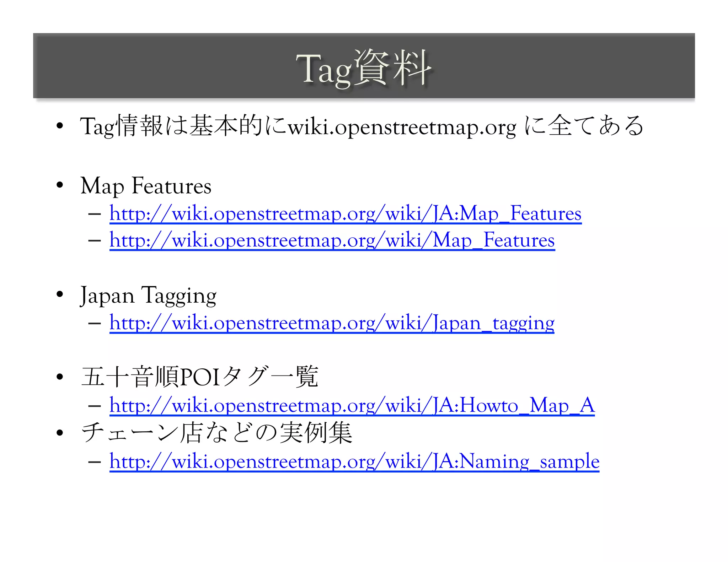Select the bullet about wiki.openstreetmap.org Tag情報
This screenshot has height=562, width=728.
click(x=362, y=126)
